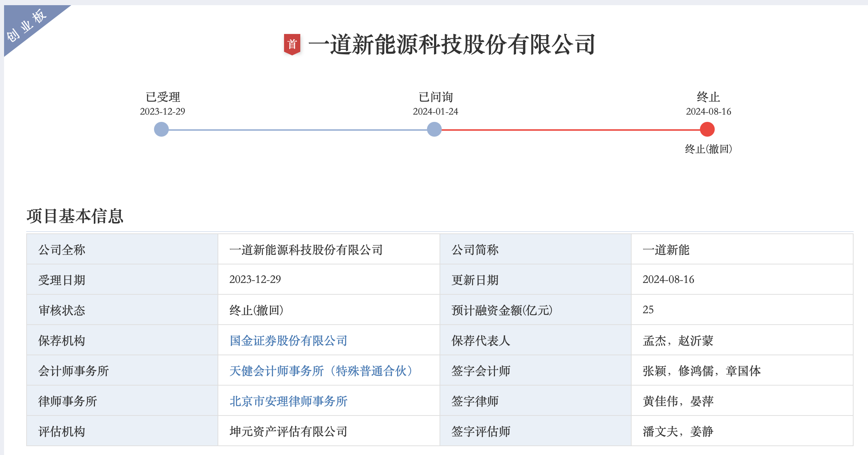This screenshot has width=868, height=455.
Task: Click the 已受理 timeline node
Action: (161, 129)
